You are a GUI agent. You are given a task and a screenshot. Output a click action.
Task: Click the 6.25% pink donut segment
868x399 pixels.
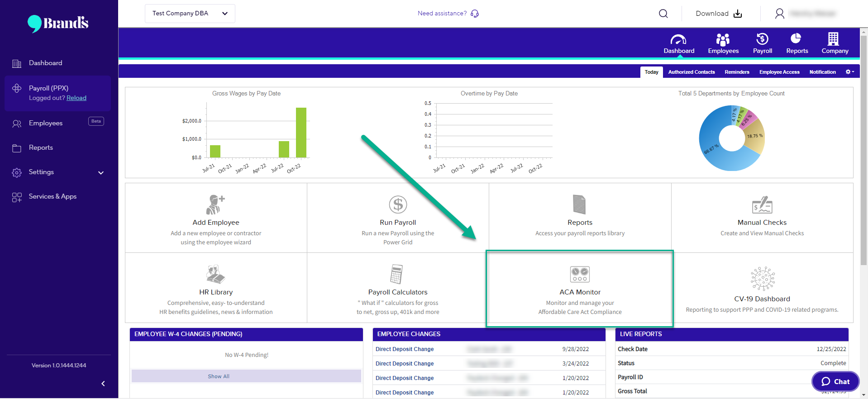[x=747, y=119]
